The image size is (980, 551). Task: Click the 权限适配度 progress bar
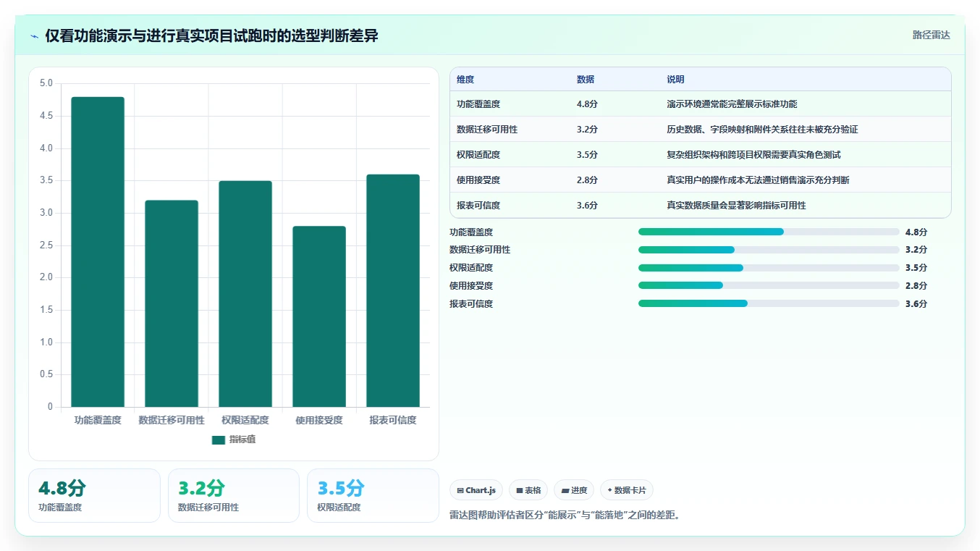769,268
